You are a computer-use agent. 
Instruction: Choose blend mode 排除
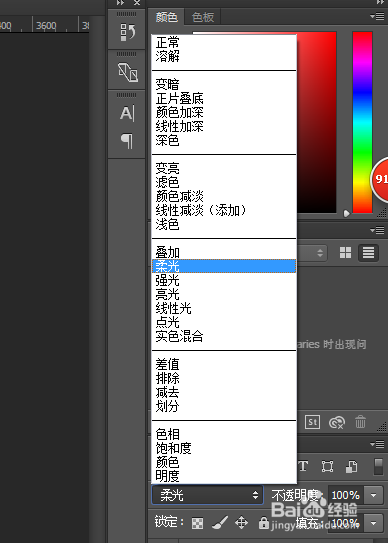click(x=224, y=378)
